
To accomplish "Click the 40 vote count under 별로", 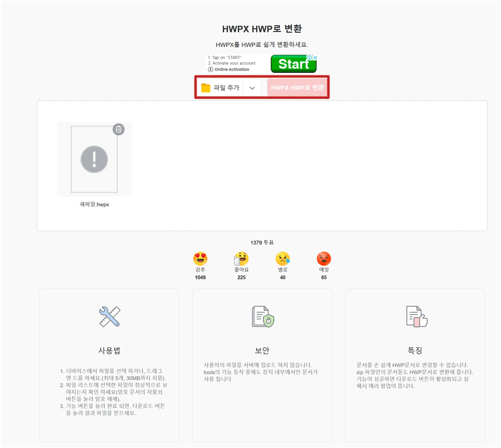I will tap(283, 277).
